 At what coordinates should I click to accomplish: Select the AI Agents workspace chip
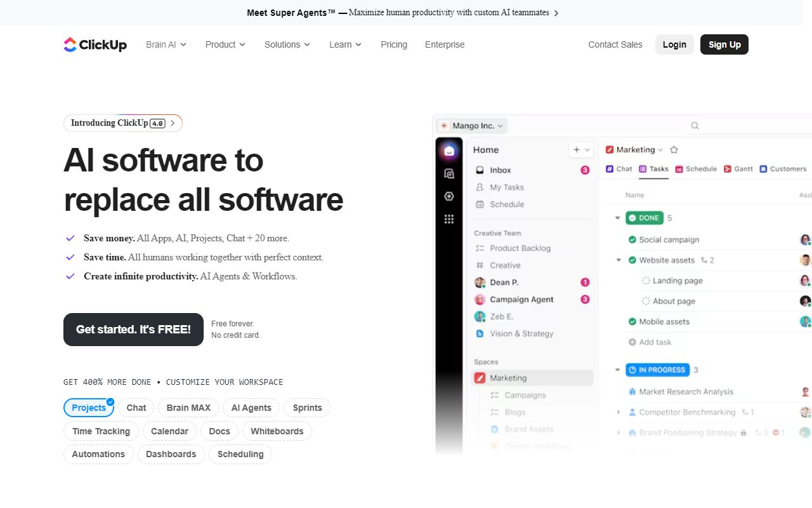point(251,408)
